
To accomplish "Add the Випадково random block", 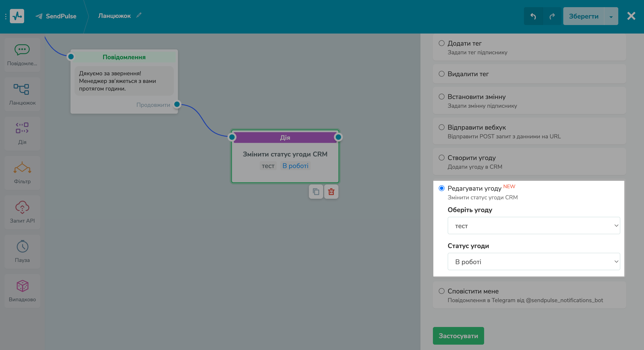I will 22,291.
